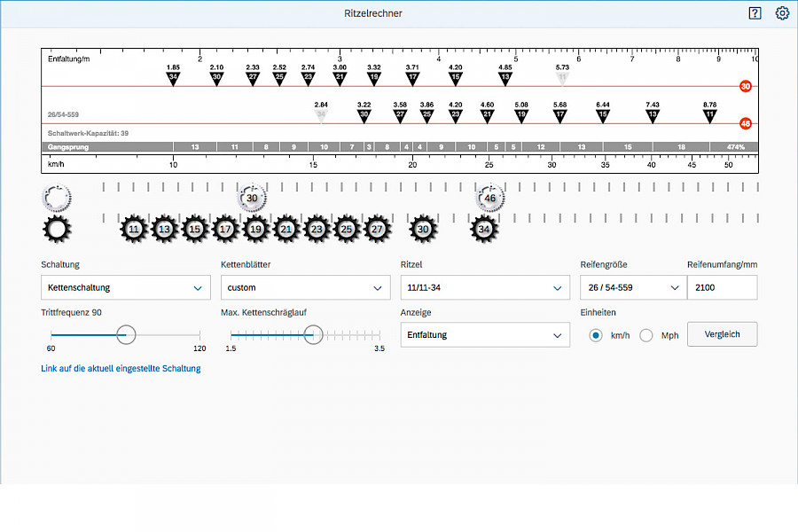Click the red 46 chainring marker
The height and width of the screenshot is (532, 798).
pos(746,124)
